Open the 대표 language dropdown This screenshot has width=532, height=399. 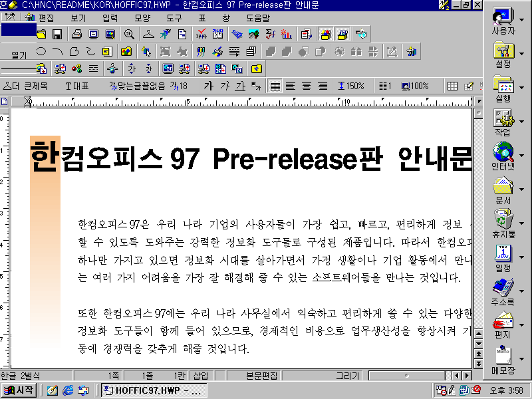point(77,86)
